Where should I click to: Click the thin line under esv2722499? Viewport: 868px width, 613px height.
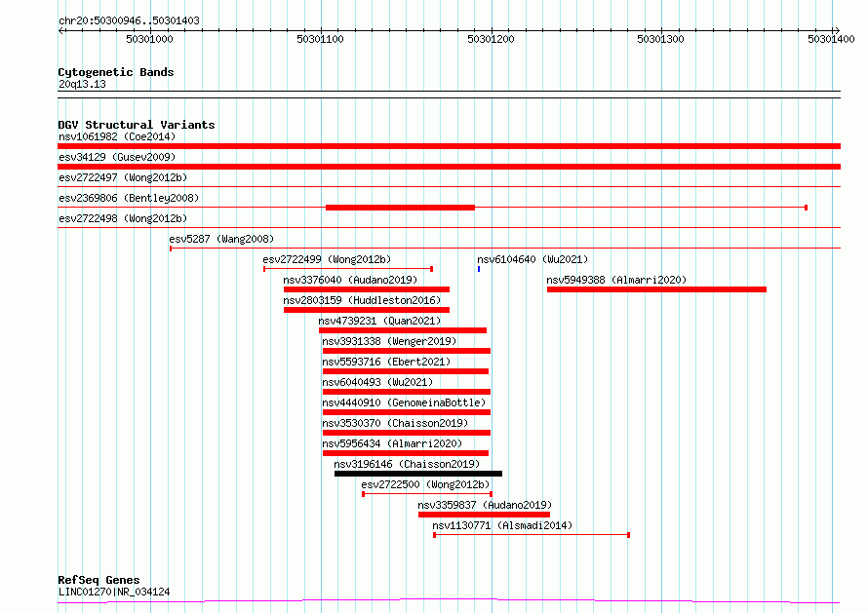click(348, 269)
